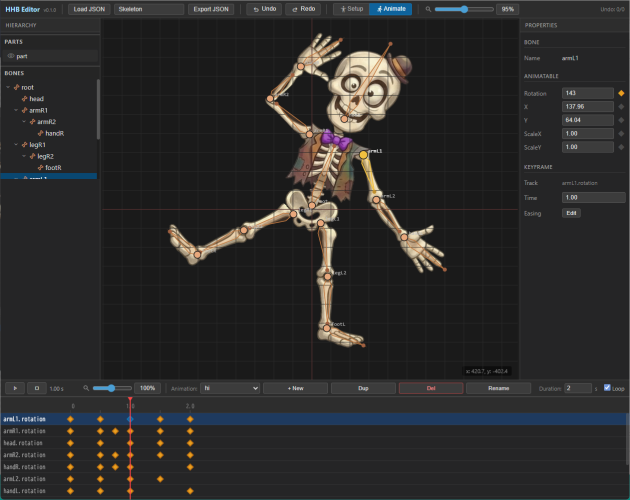This screenshot has height=500, width=630.
Task: Click the X property keyframe diamond
Action: [621, 106]
